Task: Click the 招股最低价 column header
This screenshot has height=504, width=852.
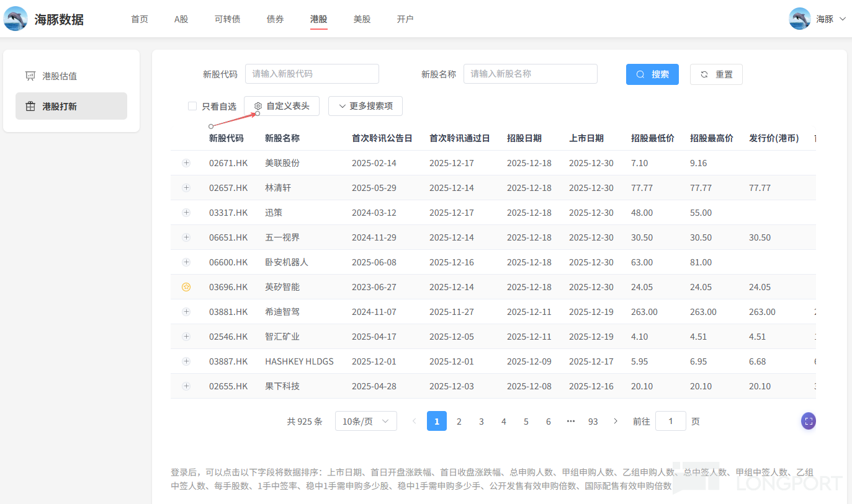Action: click(x=653, y=138)
